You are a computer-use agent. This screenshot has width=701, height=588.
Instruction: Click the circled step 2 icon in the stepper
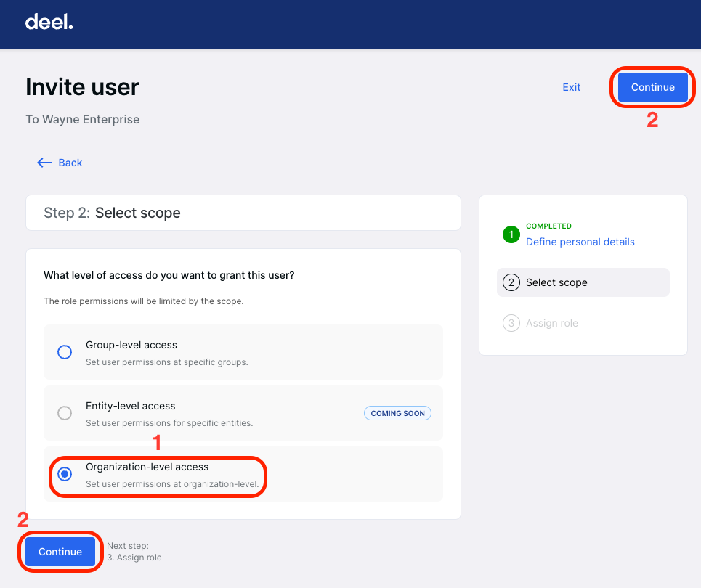(x=511, y=282)
